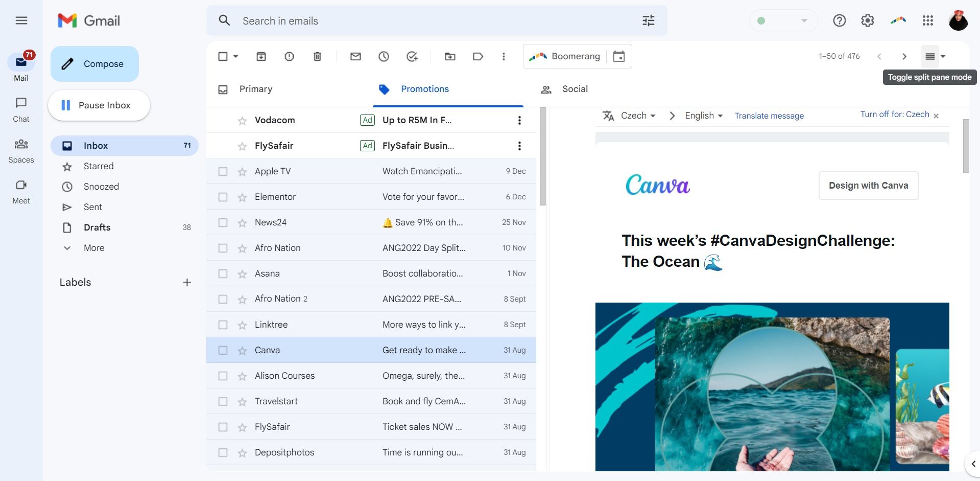The image size is (980, 481).
Task: Star the FlySafair ticket sales email
Action: (x=241, y=427)
